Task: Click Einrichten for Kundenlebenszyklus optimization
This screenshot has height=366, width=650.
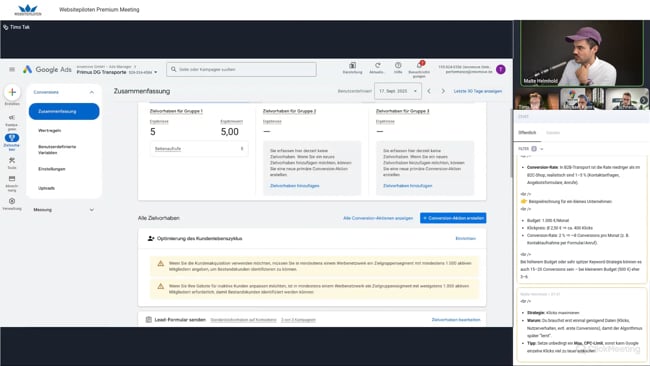Action: [466, 239]
